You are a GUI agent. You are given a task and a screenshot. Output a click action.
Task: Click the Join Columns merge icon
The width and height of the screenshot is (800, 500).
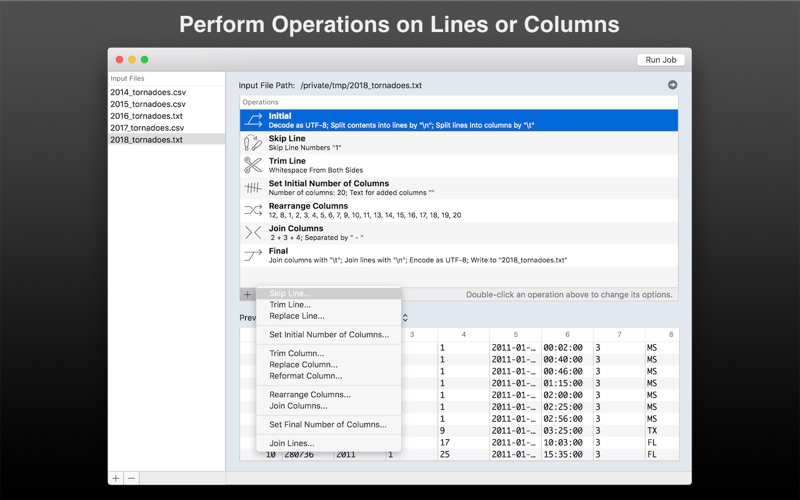click(x=253, y=233)
